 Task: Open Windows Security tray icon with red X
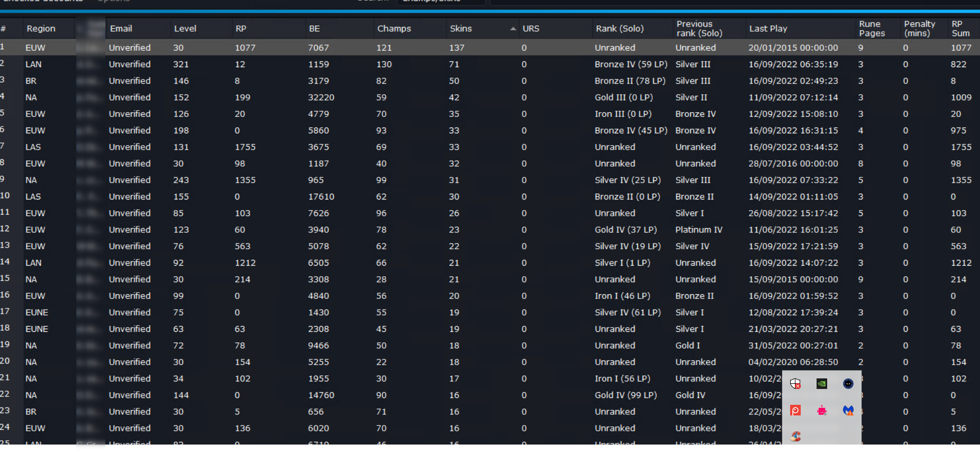coord(795,384)
